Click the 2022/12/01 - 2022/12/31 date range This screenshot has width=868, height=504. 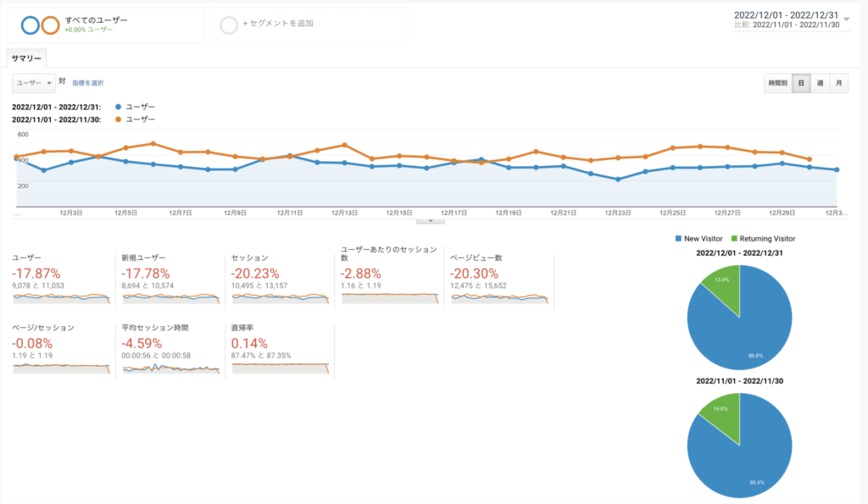point(786,15)
